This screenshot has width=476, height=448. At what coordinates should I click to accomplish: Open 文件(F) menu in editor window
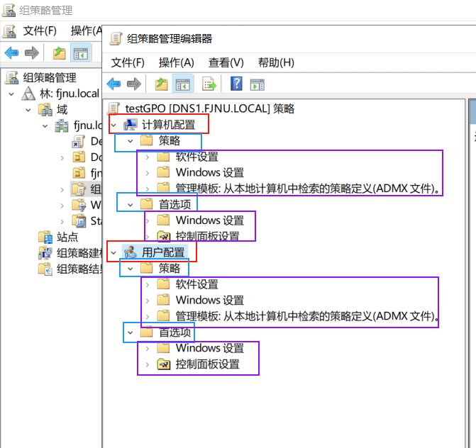(x=128, y=62)
